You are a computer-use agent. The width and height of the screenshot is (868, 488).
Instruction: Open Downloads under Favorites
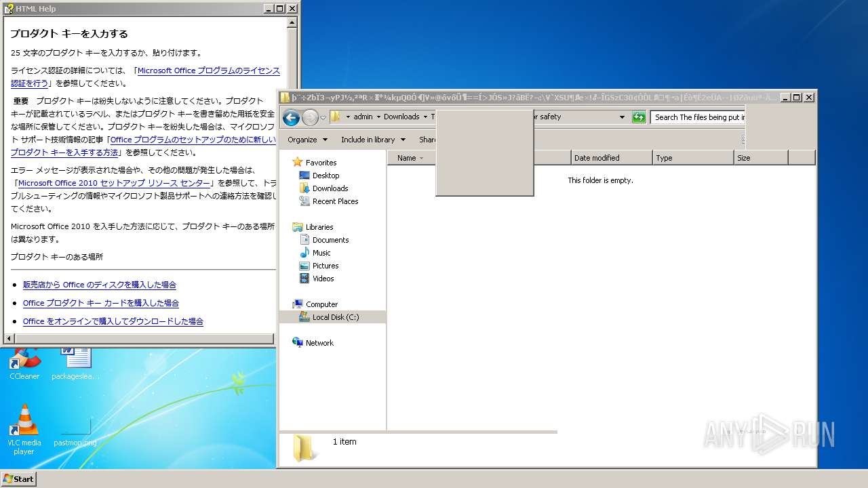pos(330,188)
